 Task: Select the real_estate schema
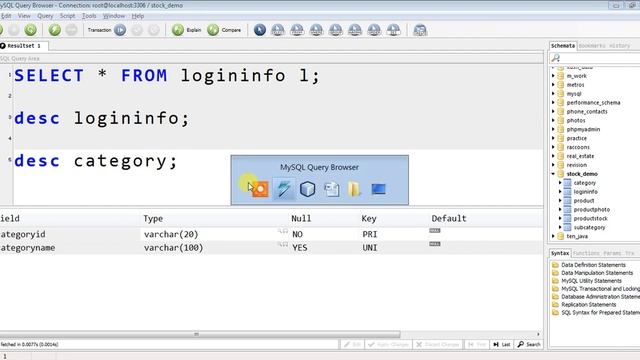[580, 156]
